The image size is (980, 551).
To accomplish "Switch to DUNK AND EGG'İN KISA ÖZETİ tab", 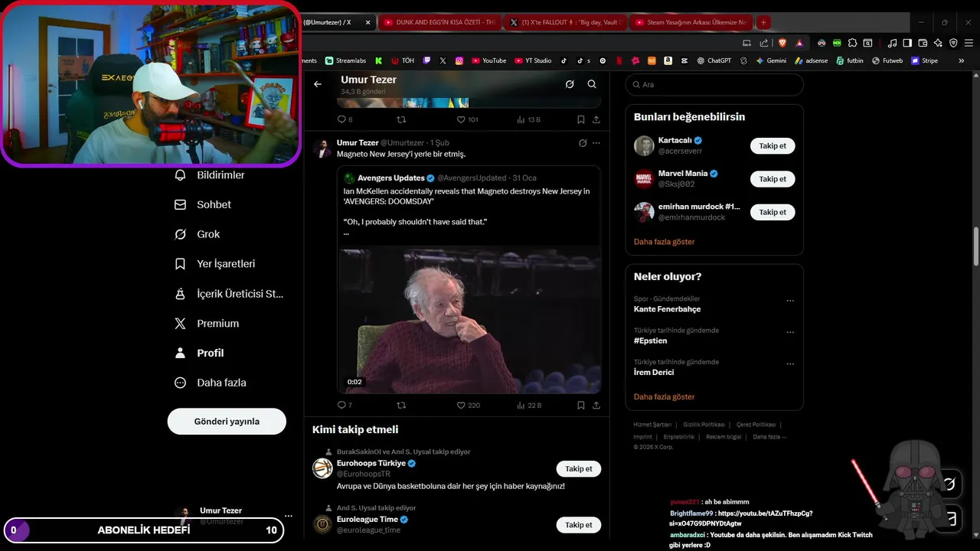I will (x=441, y=22).
